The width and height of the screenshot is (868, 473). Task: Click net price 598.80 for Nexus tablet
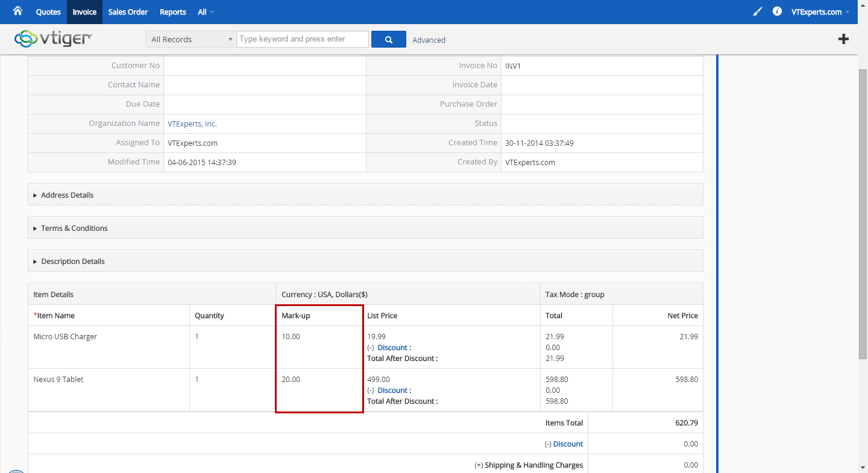687,380
